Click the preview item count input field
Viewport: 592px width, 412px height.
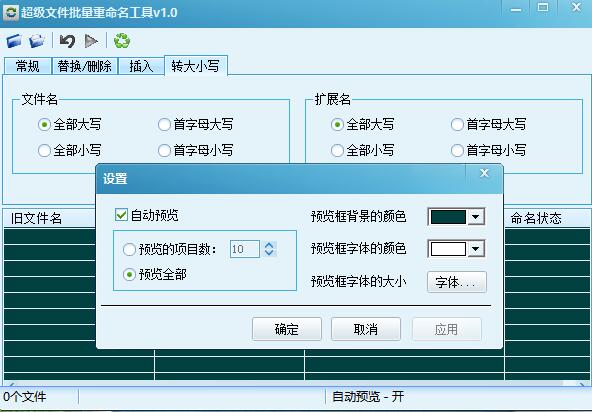[x=245, y=249]
